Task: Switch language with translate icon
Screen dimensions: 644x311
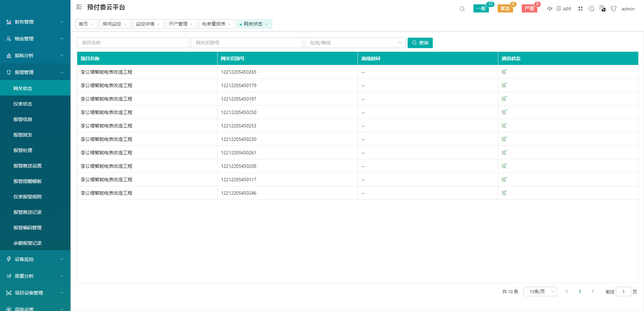Action: coord(602,8)
